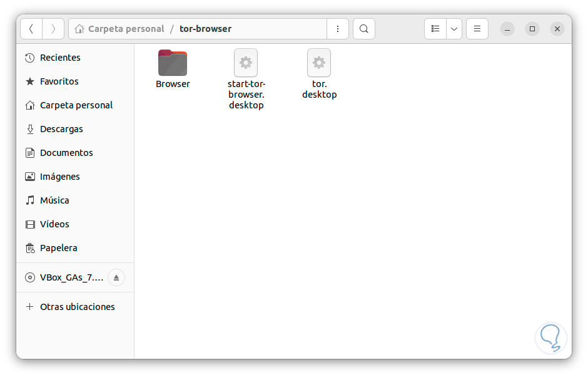
Task: Click the picture icon beside Imágenes
Action: pyautogui.click(x=29, y=177)
